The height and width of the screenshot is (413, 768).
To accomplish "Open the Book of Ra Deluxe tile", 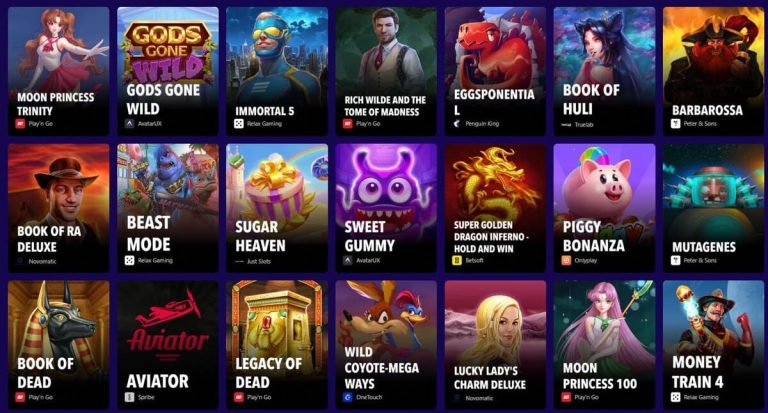I will [59, 208].
